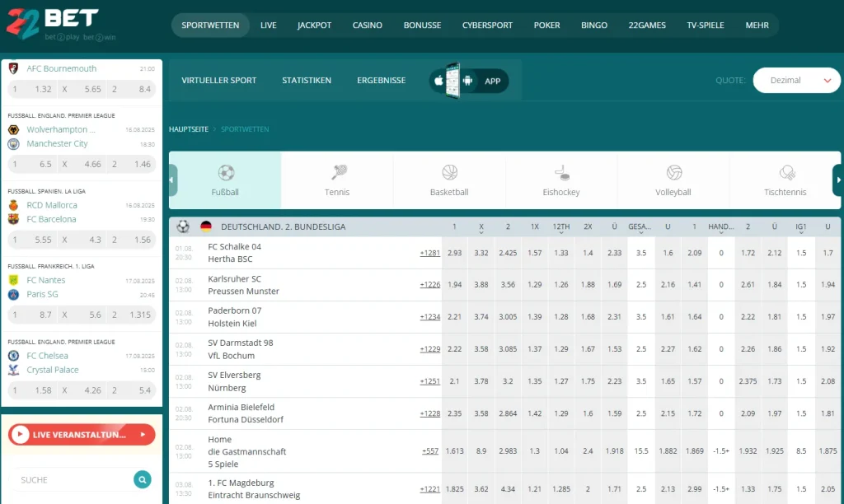The width and height of the screenshot is (844, 504).
Task: Open the POKER menu item
Action: [x=547, y=26]
